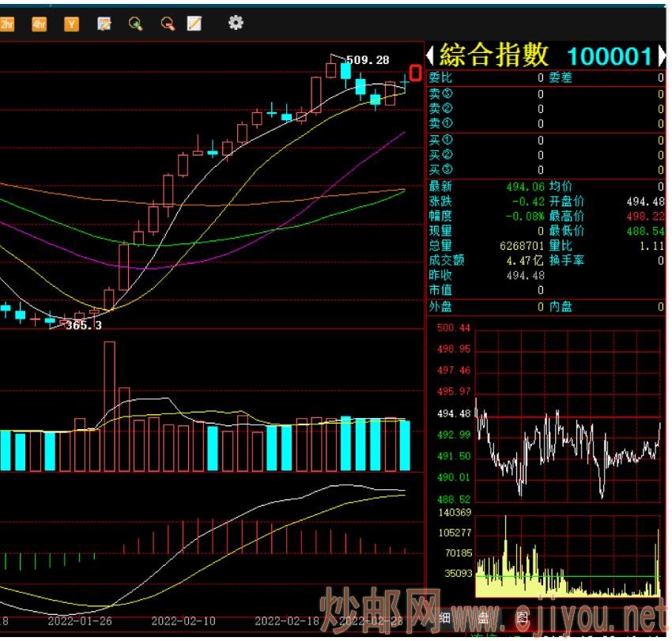Screen dimensions: 672x641
Task: Click the 100001 index code
Action: pyautogui.click(x=610, y=56)
